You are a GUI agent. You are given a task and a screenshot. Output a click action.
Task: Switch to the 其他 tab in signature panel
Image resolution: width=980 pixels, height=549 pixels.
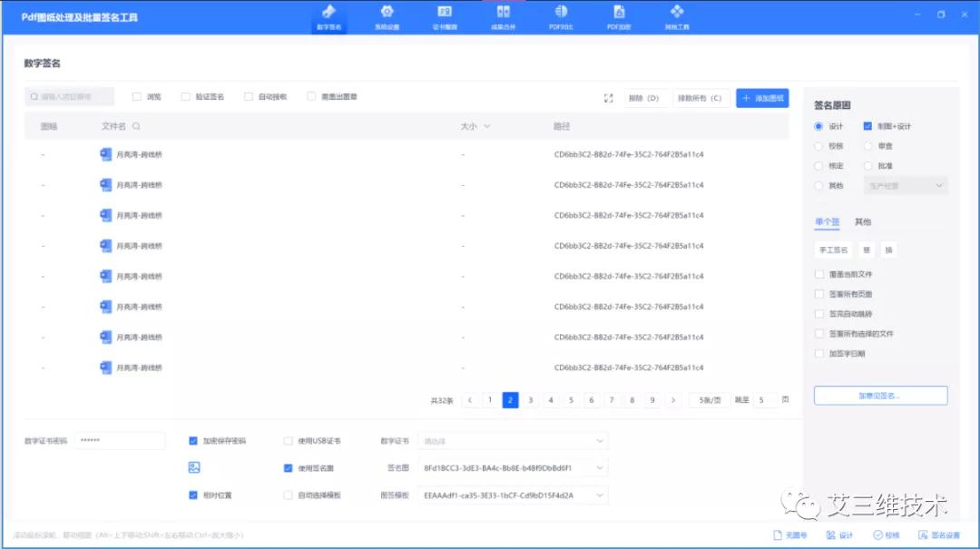coord(862,221)
